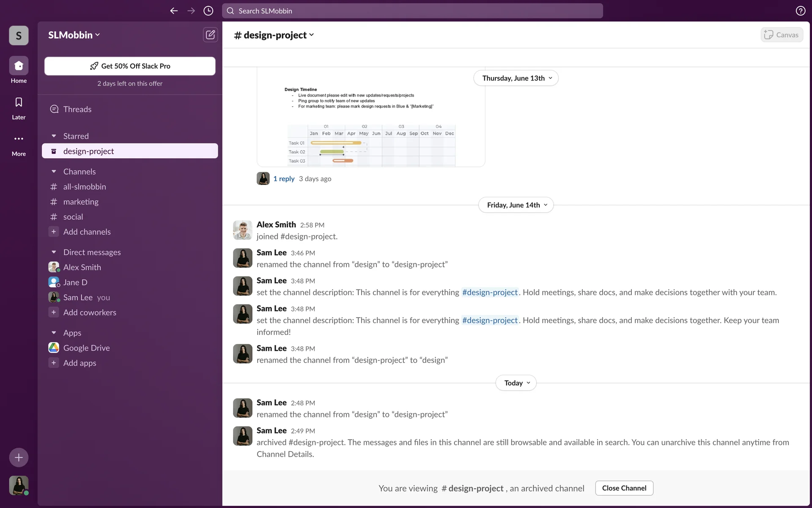Image resolution: width=812 pixels, height=508 pixels.
Task: Open the 1 reply thread link
Action: coord(284,179)
